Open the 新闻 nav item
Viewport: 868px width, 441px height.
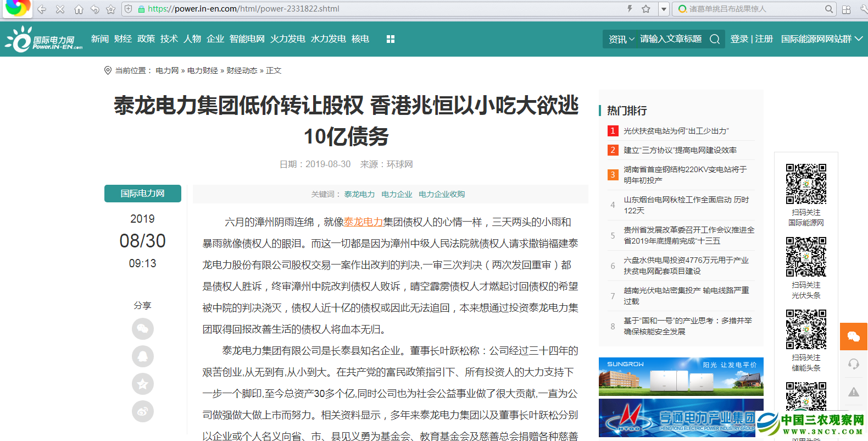(x=100, y=39)
